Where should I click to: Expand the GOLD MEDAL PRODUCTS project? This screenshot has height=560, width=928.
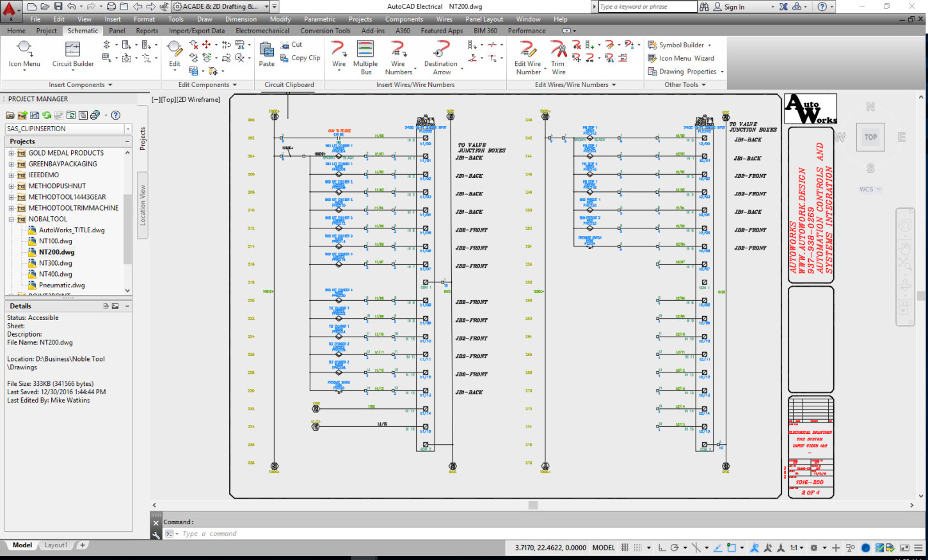(x=11, y=153)
